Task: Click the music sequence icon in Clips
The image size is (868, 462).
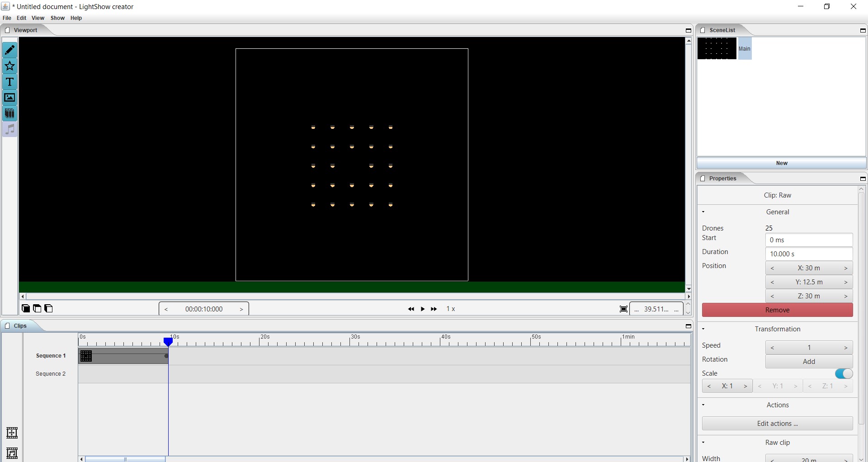Action: 12,453
